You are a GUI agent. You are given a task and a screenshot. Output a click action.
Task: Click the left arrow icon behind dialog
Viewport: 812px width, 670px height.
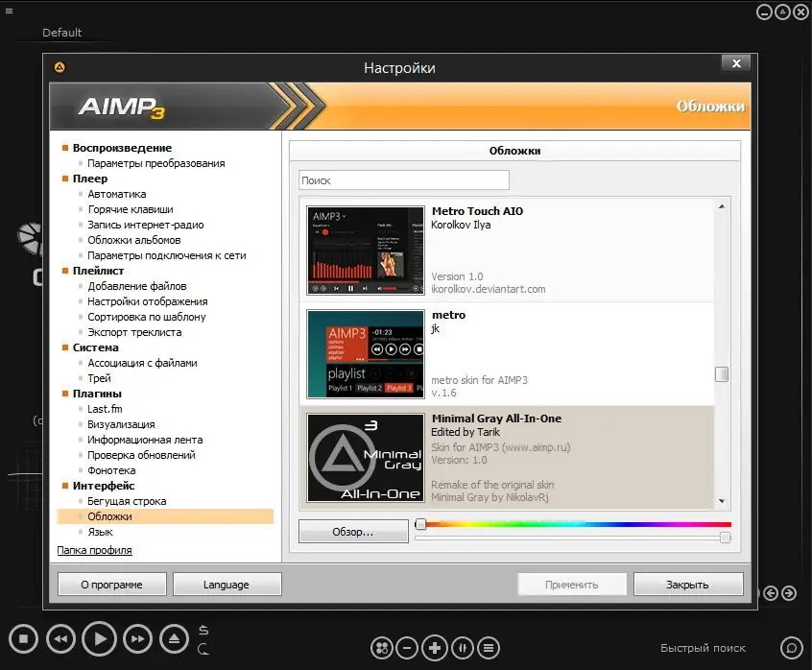(771, 593)
